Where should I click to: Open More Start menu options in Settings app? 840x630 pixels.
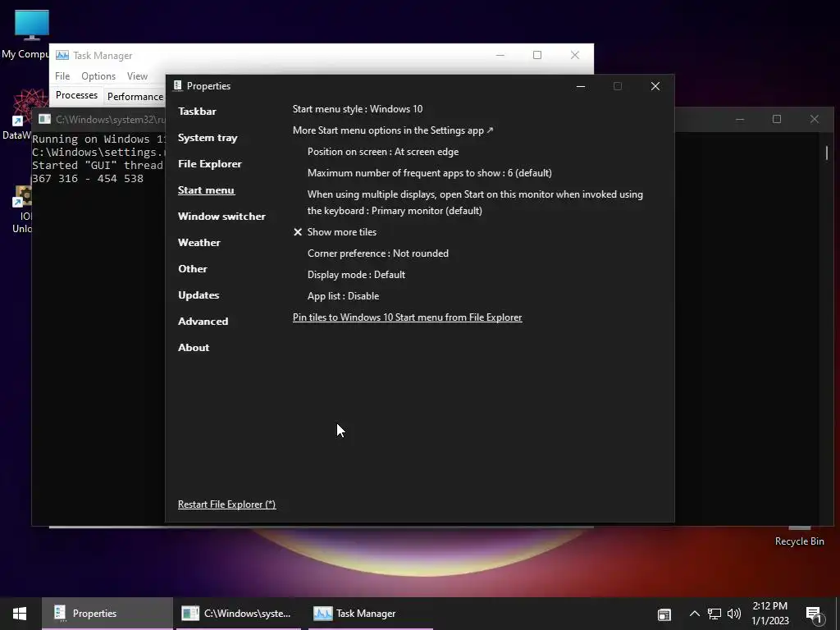click(x=393, y=130)
